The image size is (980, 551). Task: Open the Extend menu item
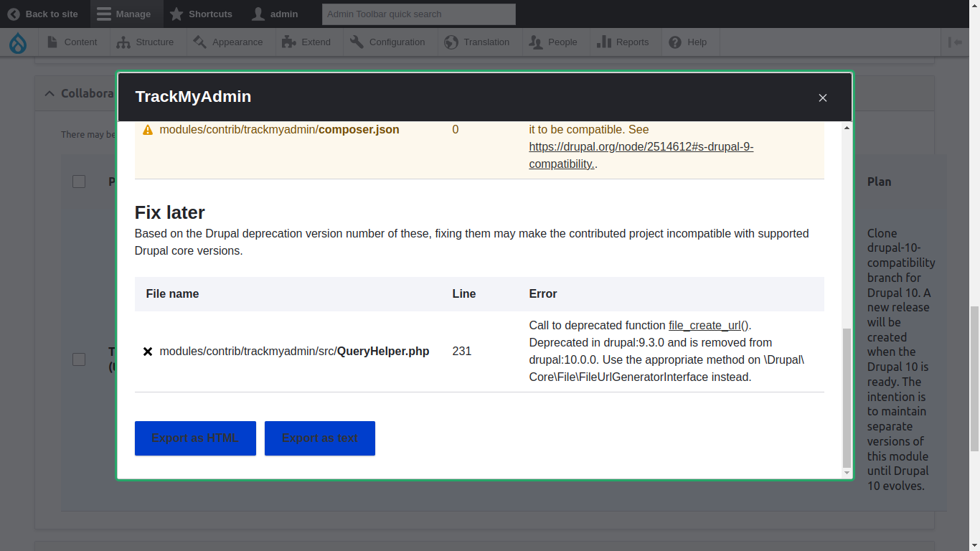pos(307,42)
